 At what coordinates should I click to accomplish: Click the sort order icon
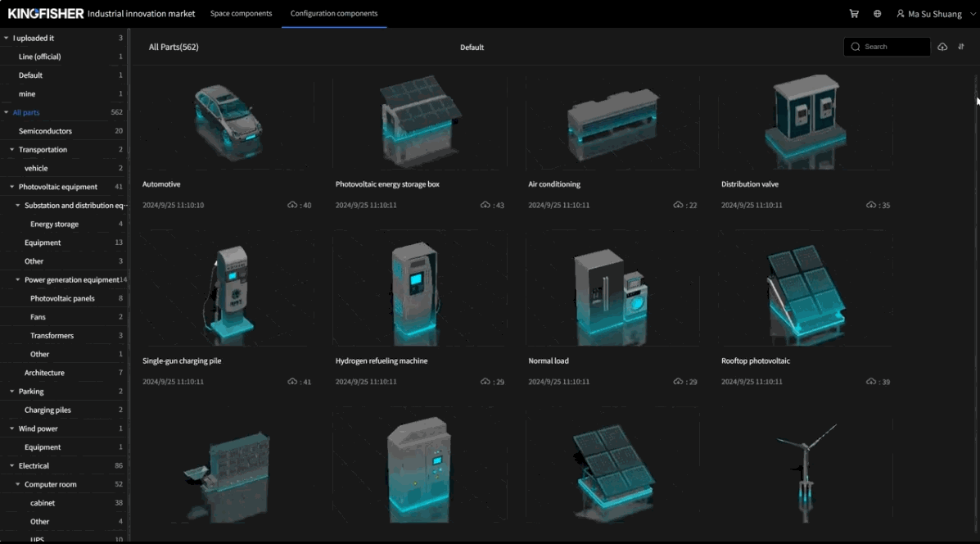[961, 47]
